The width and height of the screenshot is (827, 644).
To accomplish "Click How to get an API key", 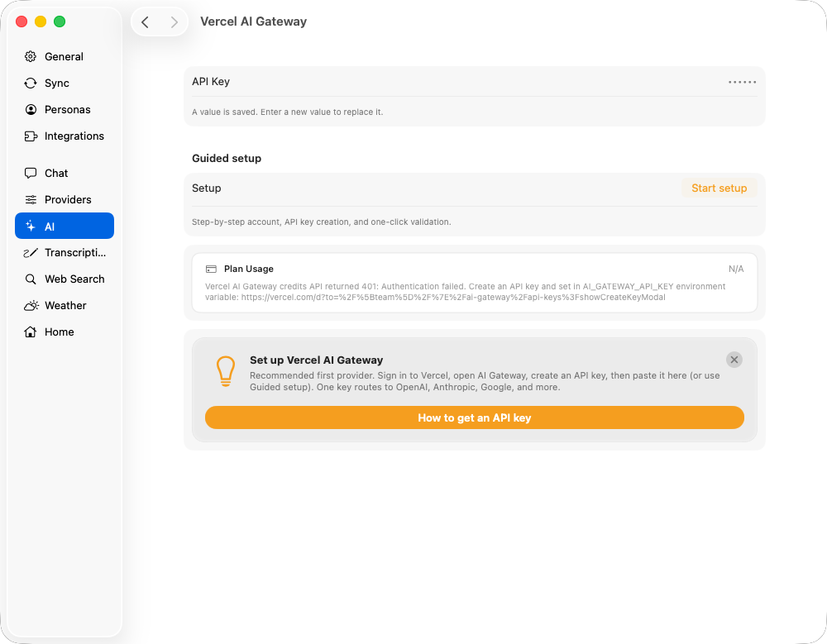I will (474, 417).
